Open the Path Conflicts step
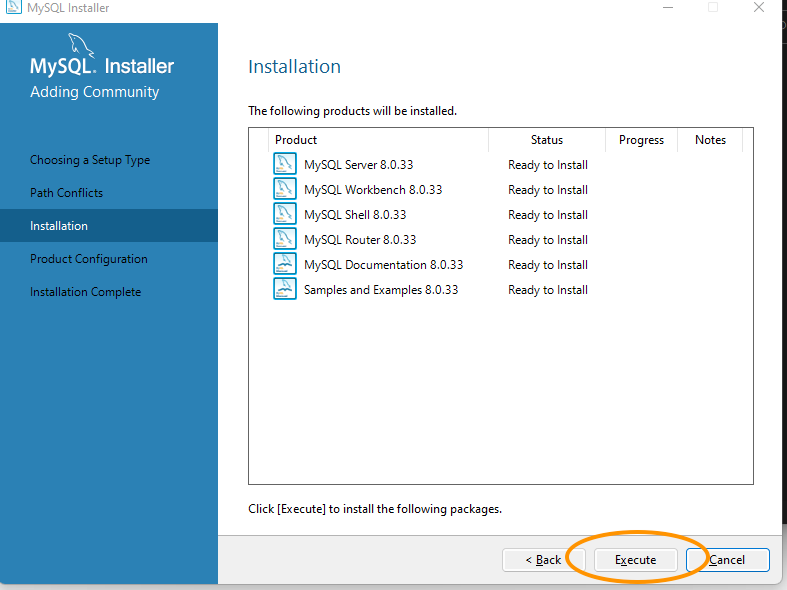The height and width of the screenshot is (590, 787). 66,193
